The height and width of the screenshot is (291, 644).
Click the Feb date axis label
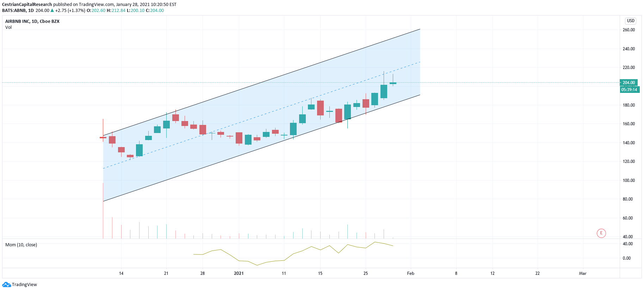click(x=411, y=273)
